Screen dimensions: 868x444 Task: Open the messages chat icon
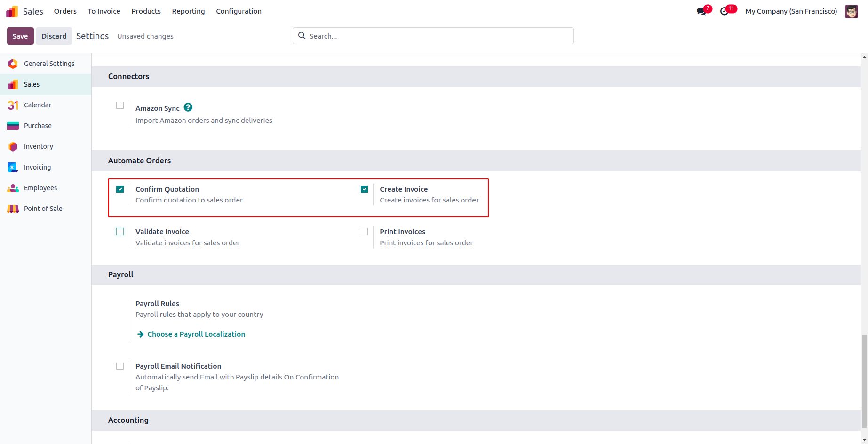pos(701,11)
